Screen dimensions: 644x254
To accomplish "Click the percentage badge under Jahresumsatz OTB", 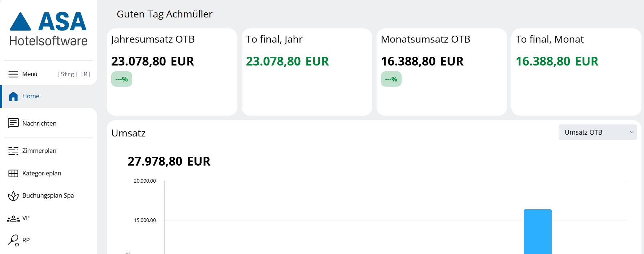I will pos(122,79).
